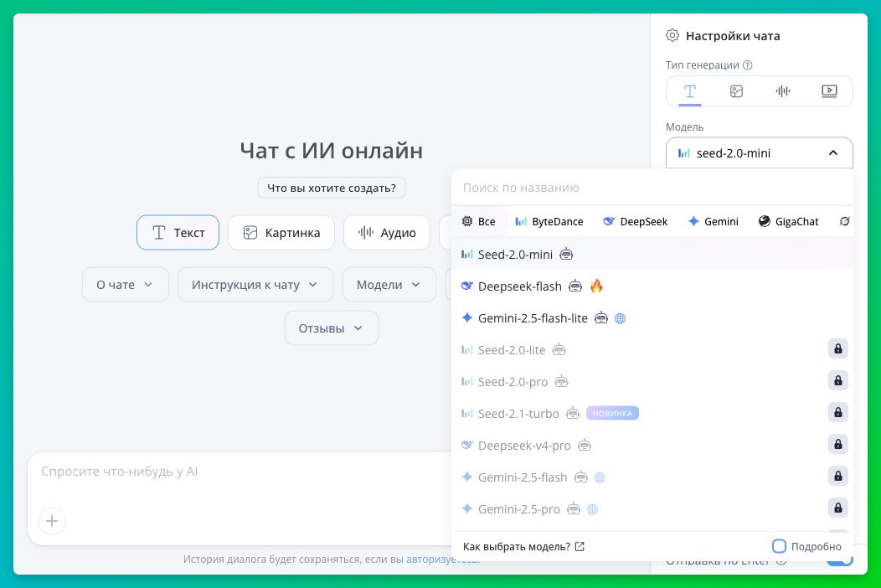The width and height of the screenshot is (881, 588).
Task: Select text generation type icon in settings
Action: click(689, 91)
